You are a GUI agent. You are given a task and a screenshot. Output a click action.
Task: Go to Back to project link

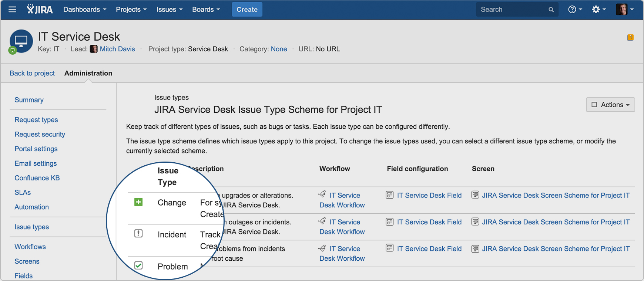pyautogui.click(x=32, y=73)
